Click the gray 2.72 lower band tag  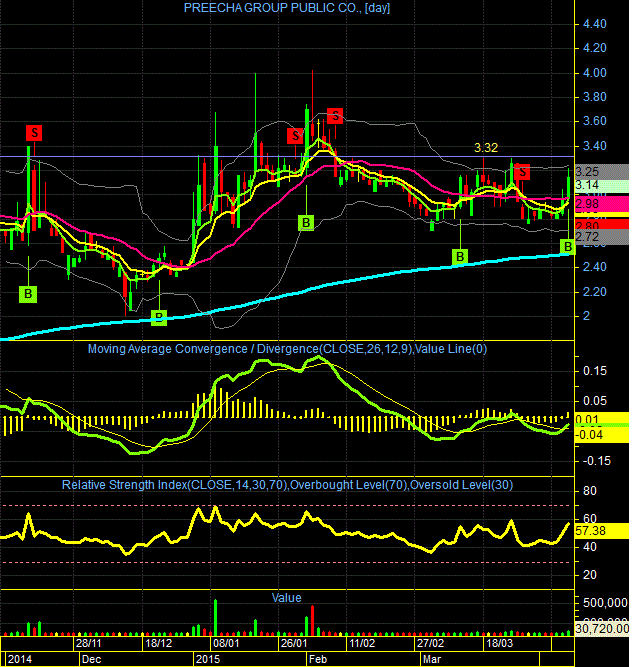(x=602, y=237)
